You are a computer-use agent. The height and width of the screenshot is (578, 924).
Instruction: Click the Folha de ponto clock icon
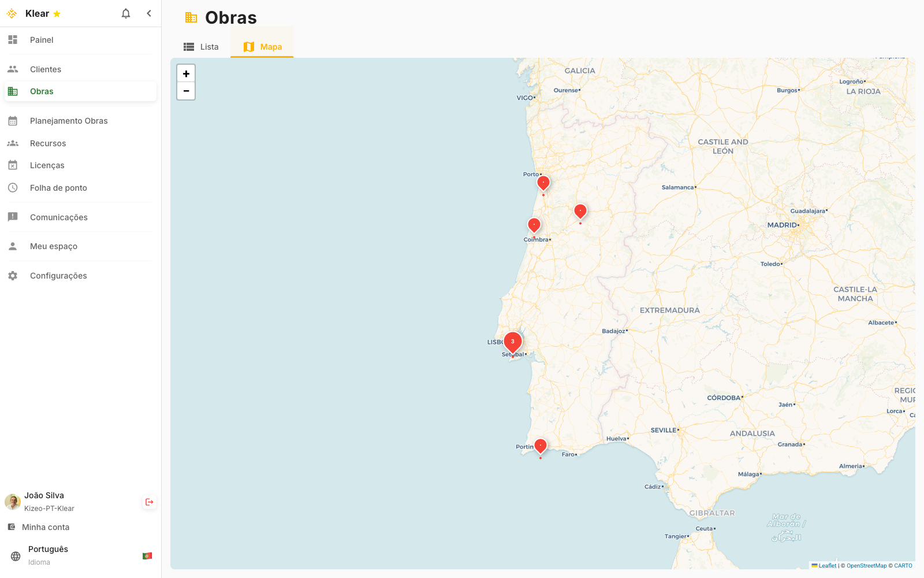tap(13, 187)
